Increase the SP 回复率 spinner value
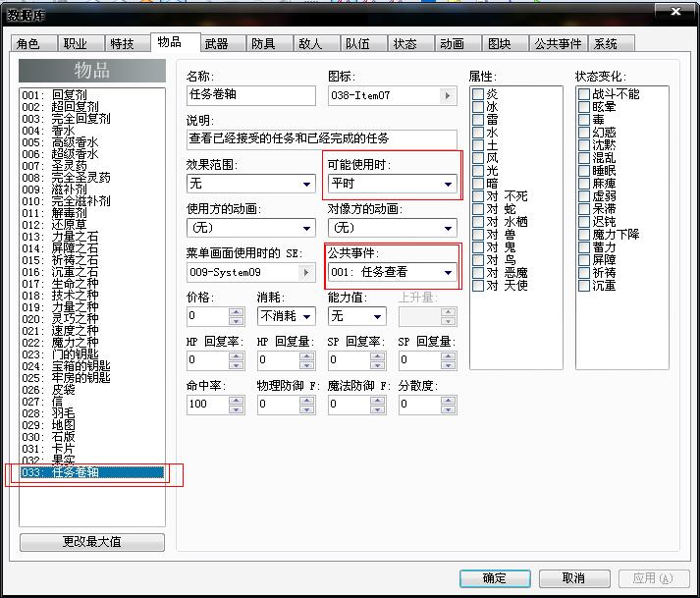Screen dimensions: 700x598 tap(377, 355)
